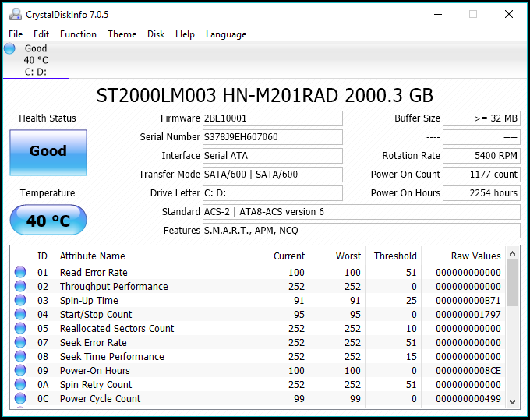Screen dimensions: 530x420
Task: Click the 40 °C temperature button
Action: click(48, 221)
